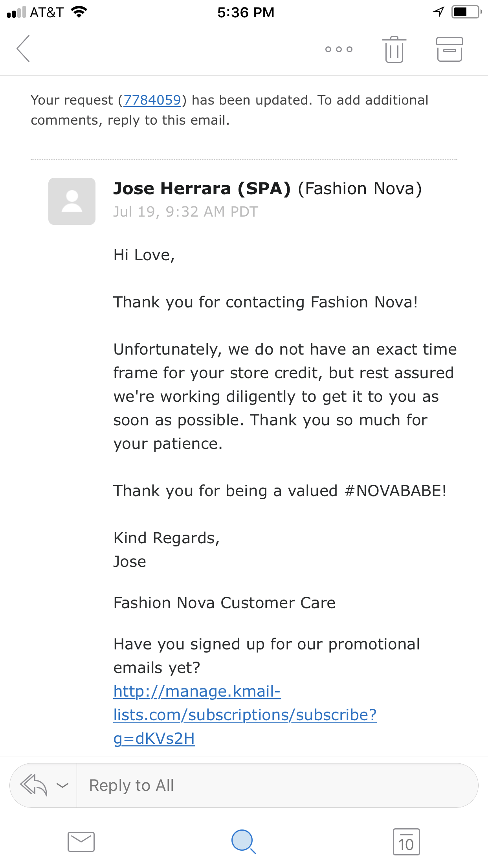The height and width of the screenshot is (868, 488).
Task: Tap the Jul 19, 9:32 AM PDT timestamp
Action: tap(185, 212)
